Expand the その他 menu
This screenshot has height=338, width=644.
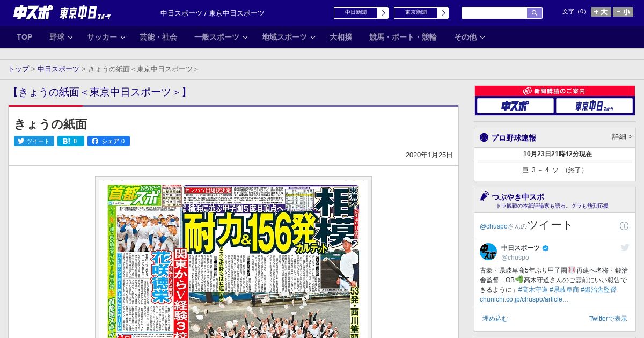(470, 37)
